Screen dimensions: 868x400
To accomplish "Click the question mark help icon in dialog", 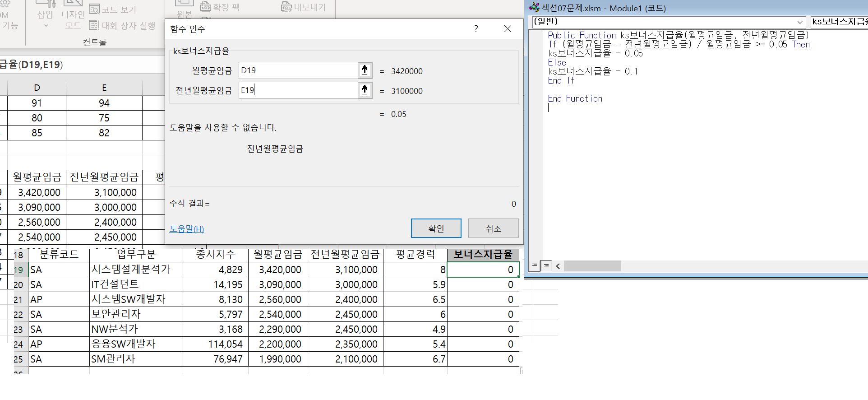I will click(x=476, y=29).
